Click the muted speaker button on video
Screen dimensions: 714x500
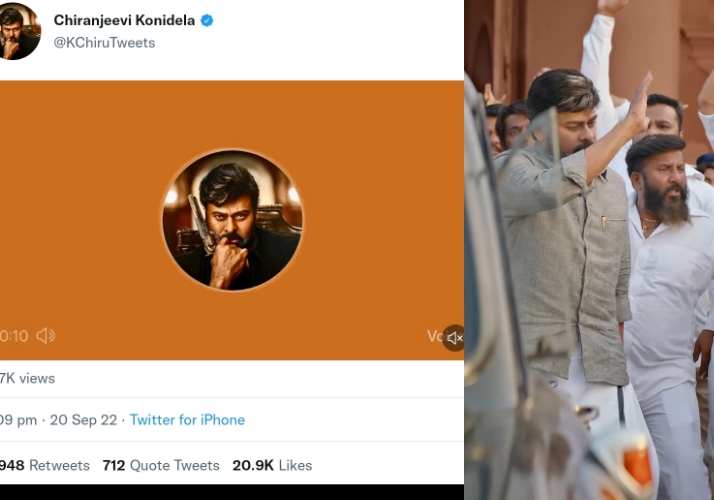pos(454,338)
